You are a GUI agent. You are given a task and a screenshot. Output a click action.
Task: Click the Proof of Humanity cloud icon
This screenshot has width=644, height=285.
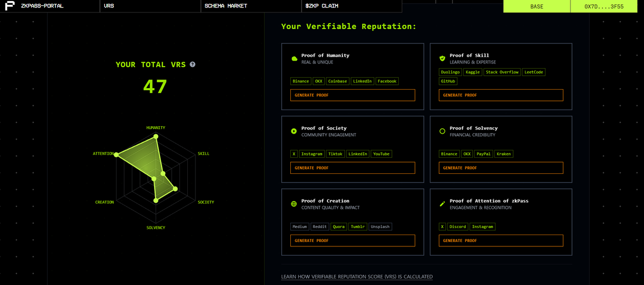pos(294,59)
